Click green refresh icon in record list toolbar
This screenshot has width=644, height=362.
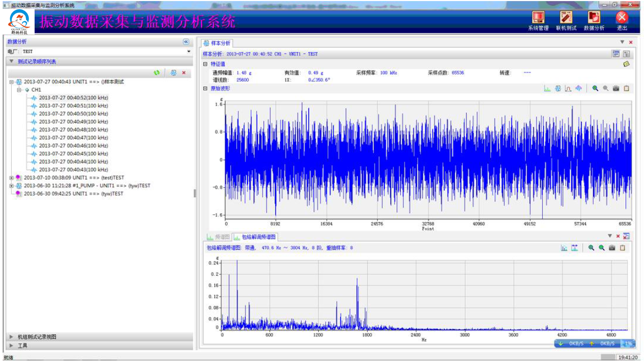coord(156,73)
